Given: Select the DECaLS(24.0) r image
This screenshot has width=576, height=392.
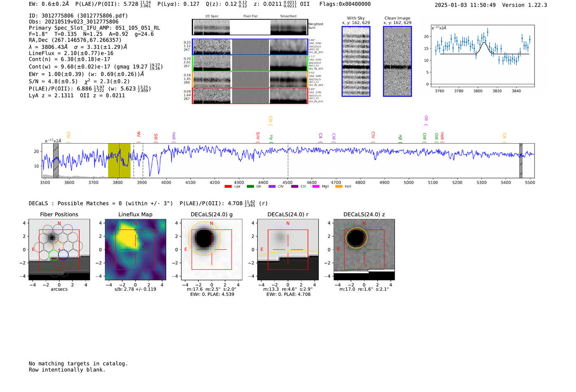Looking at the screenshot, I should pyautogui.click(x=288, y=250).
